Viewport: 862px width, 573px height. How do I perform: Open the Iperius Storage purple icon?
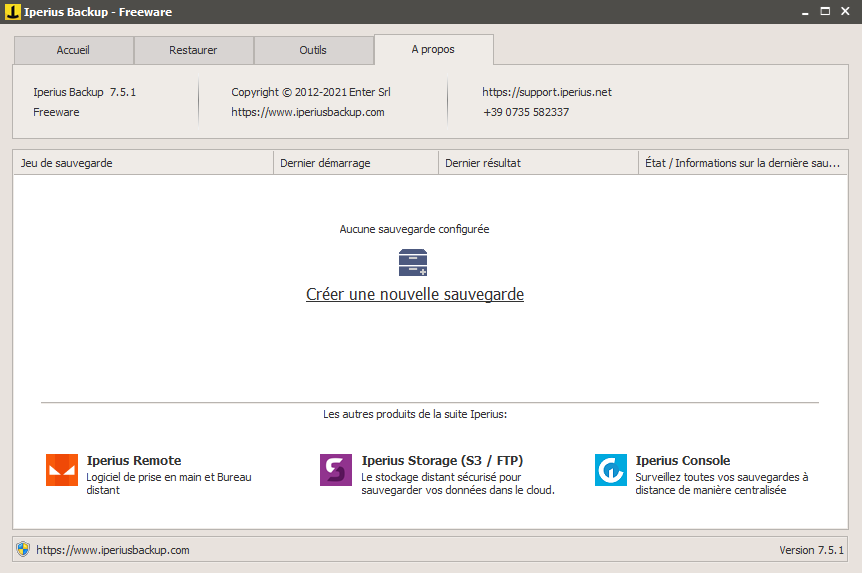(x=336, y=470)
